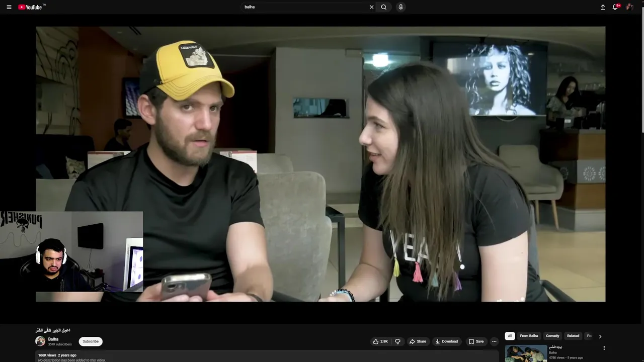Select the Related filter chip

tap(573, 336)
